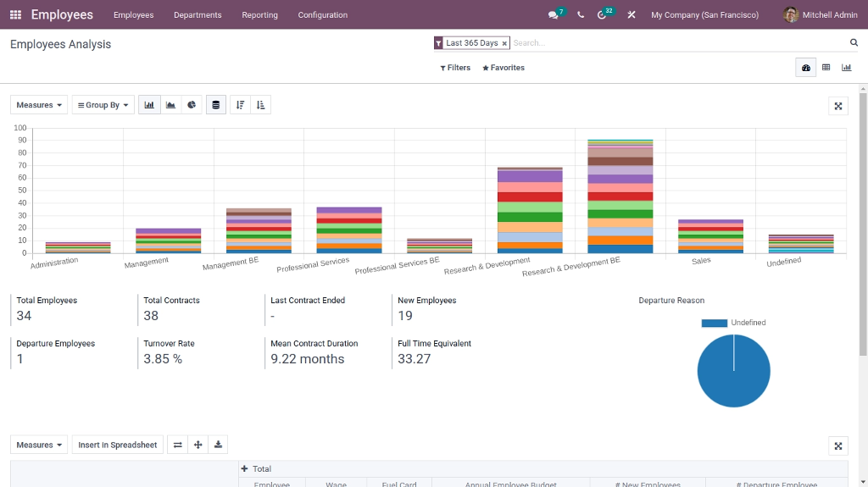The width and height of the screenshot is (868, 487).
Task: Click the Sales department bar
Action: click(711, 236)
